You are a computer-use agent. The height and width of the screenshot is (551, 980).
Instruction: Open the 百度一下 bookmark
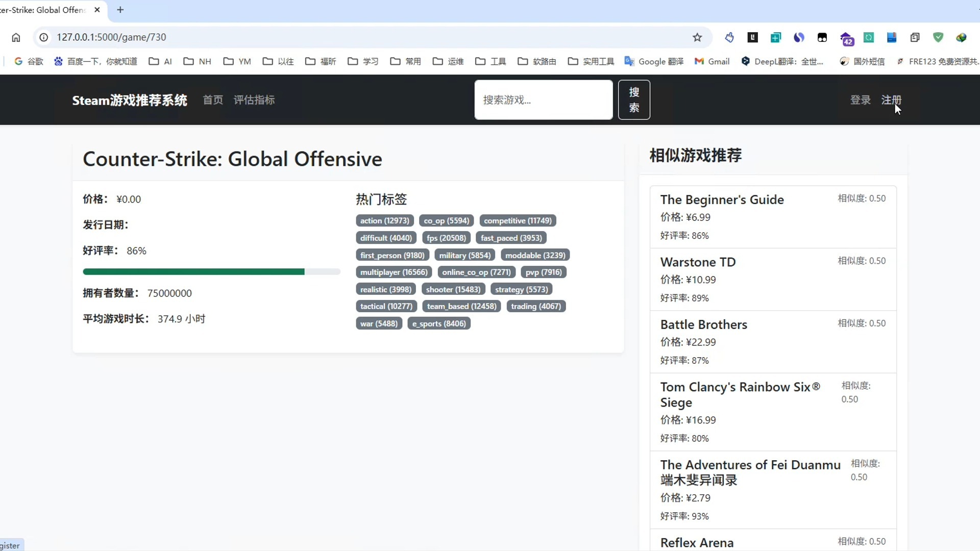[95, 61]
